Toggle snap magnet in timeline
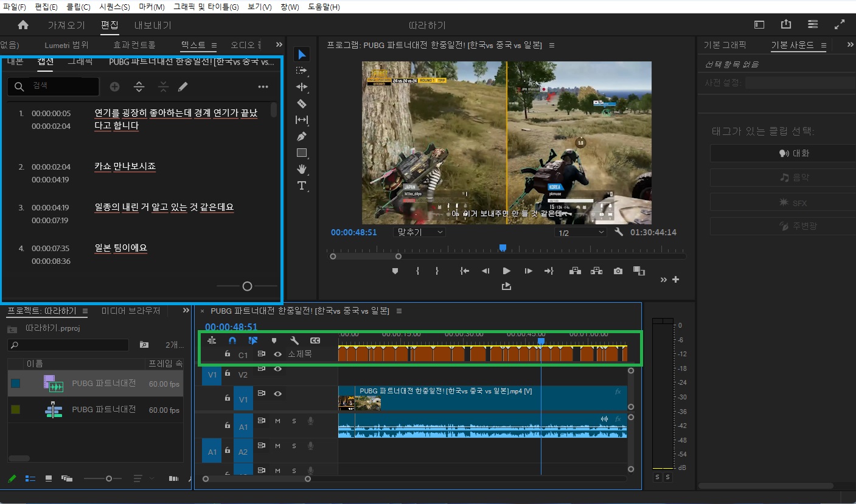The image size is (856, 504). point(232,341)
